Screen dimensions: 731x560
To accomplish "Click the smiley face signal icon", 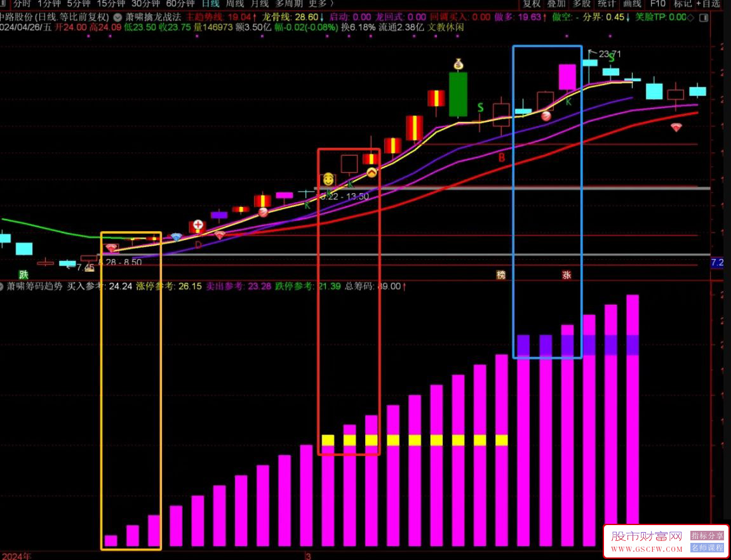I will coord(328,179).
